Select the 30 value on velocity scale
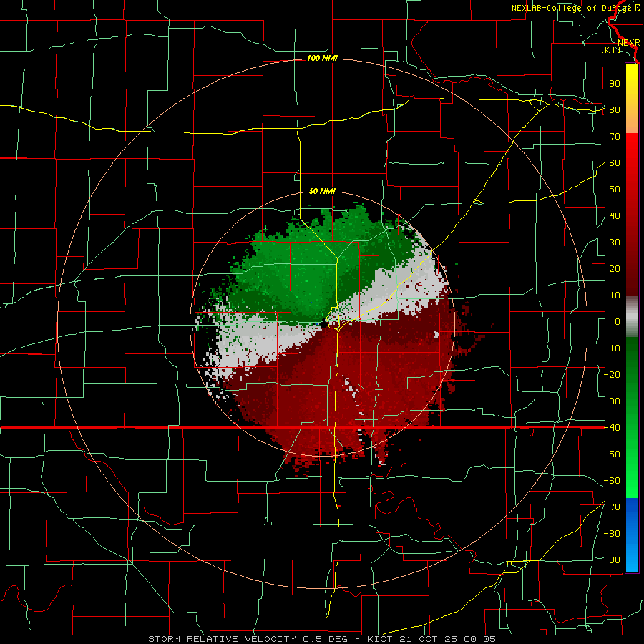This screenshot has height=644, width=644. [615, 243]
